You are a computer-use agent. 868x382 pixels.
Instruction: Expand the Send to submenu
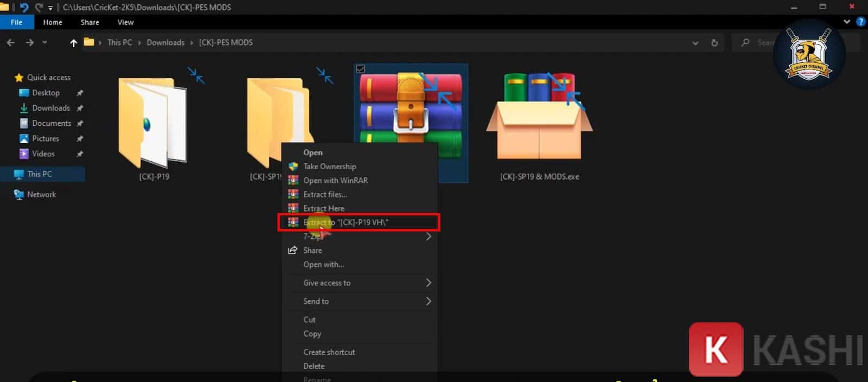(x=360, y=301)
